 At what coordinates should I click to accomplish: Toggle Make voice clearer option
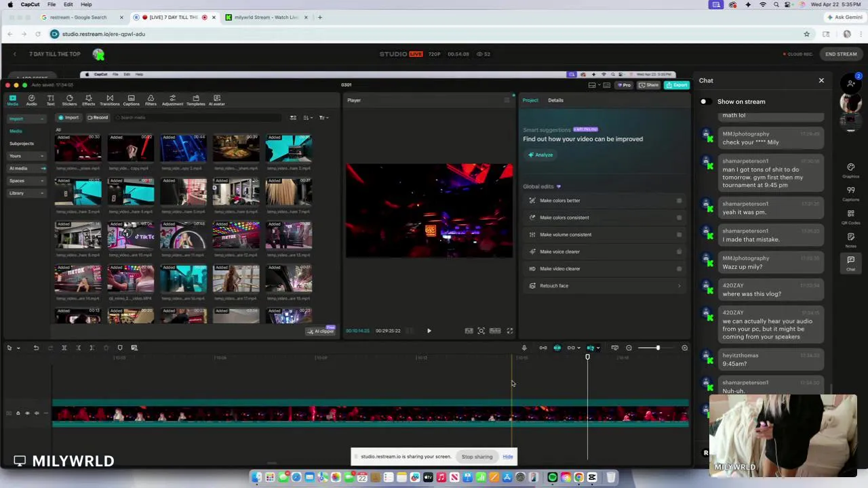(x=679, y=251)
